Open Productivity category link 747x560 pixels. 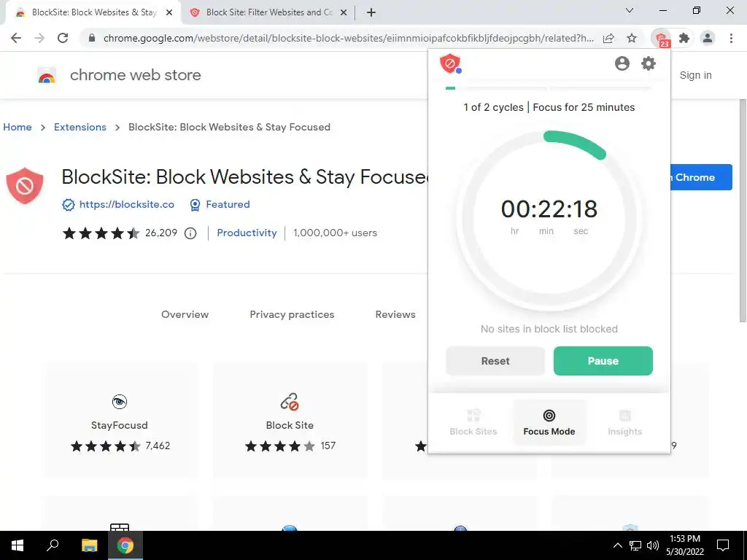coord(247,233)
